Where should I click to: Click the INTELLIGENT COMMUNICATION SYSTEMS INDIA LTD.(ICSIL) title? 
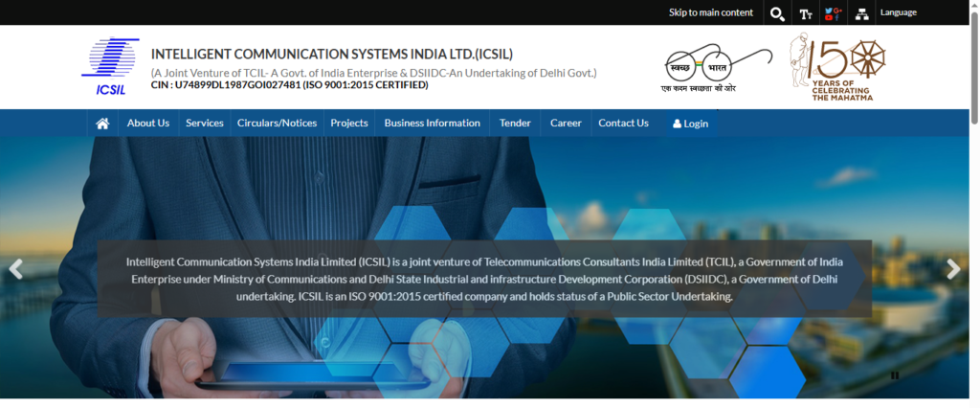click(x=332, y=55)
